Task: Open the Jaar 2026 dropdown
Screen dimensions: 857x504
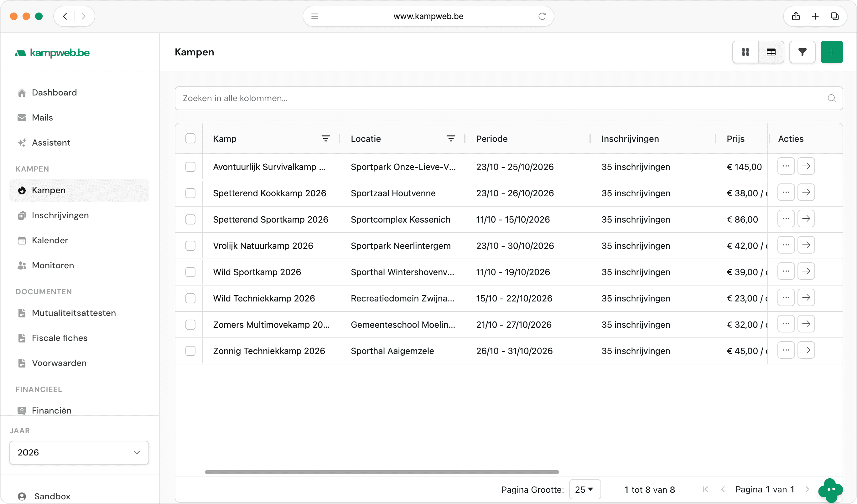Action: [79, 453]
